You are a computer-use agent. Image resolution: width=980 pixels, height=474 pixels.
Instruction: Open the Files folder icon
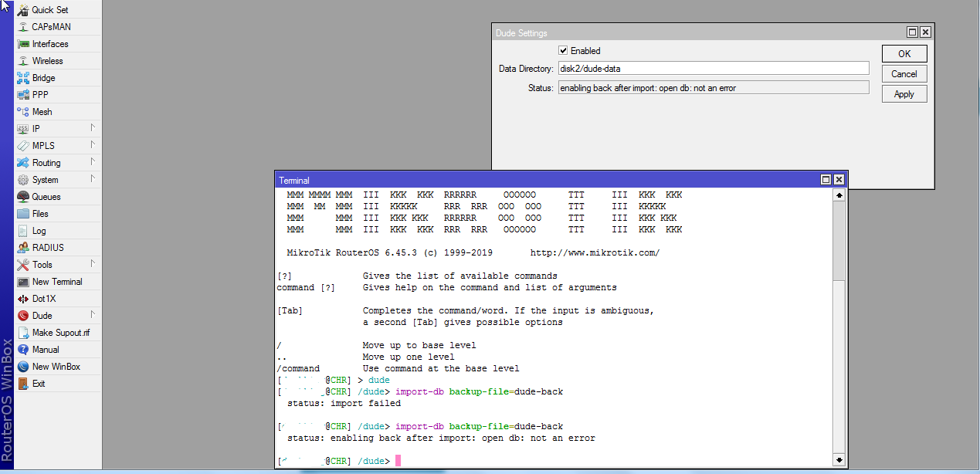(x=23, y=214)
